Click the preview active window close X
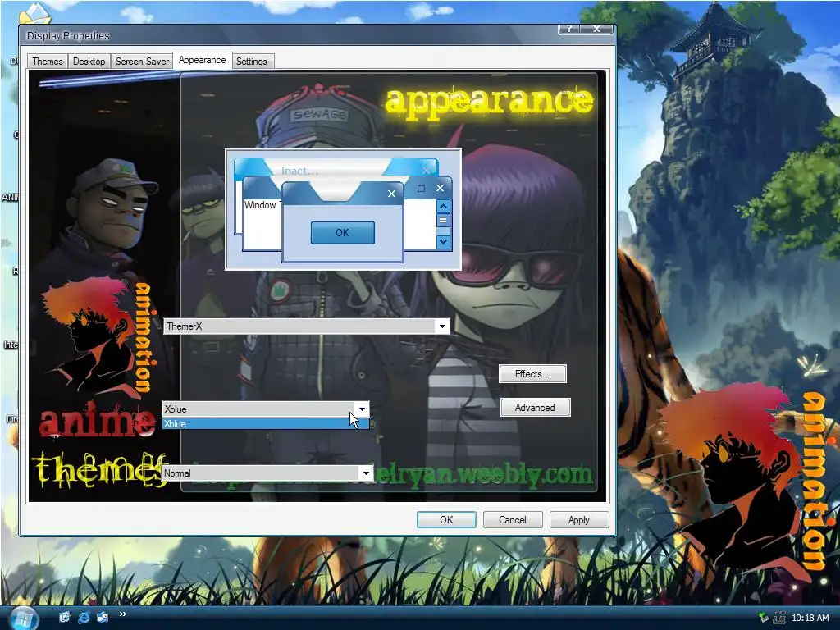The width and height of the screenshot is (840, 630). [440, 188]
